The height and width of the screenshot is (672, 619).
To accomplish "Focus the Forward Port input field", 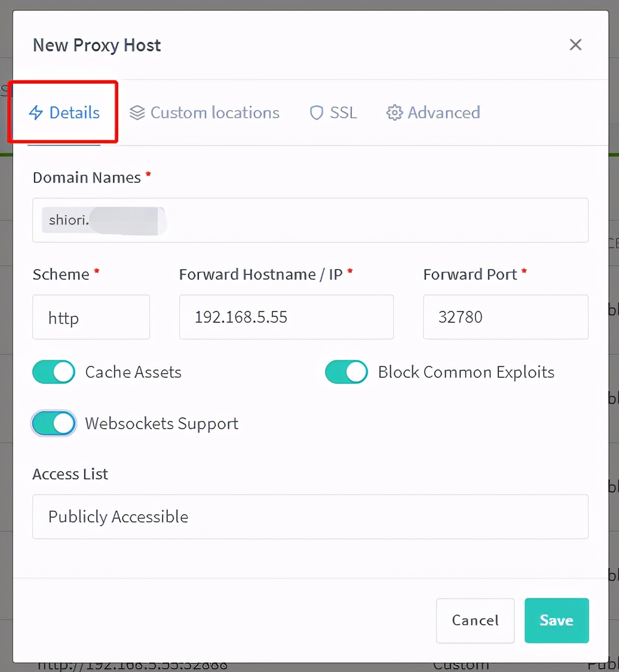I will pyautogui.click(x=505, y=317).
